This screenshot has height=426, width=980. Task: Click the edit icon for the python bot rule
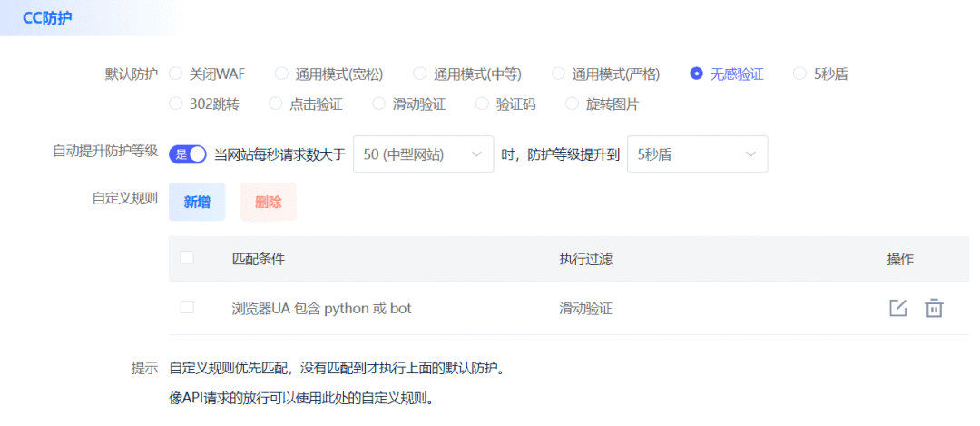(x=897, y=308)
